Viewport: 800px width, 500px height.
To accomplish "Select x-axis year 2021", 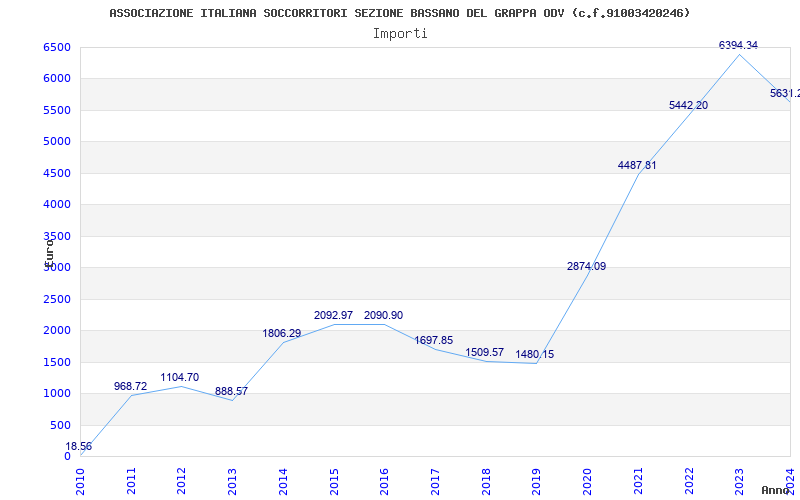I will click(x=638, y=481).
